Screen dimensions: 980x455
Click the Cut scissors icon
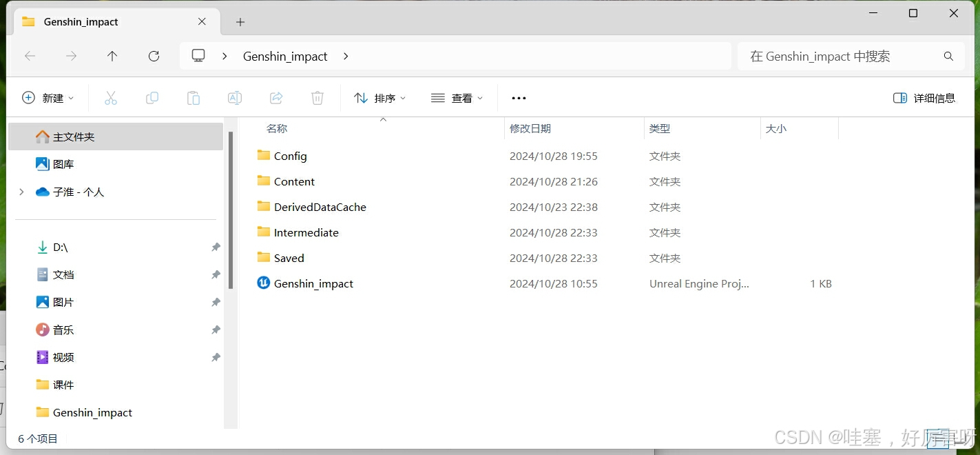(x=110, y=98)
